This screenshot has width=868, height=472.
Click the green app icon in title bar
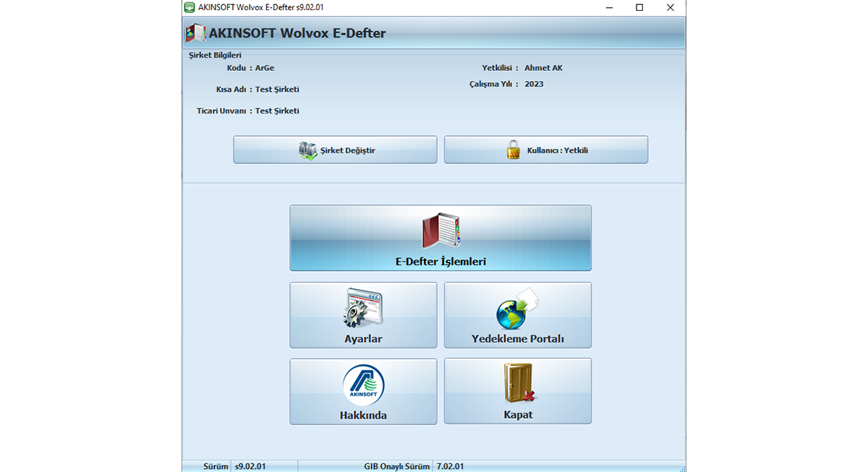[x=190, y=7]
